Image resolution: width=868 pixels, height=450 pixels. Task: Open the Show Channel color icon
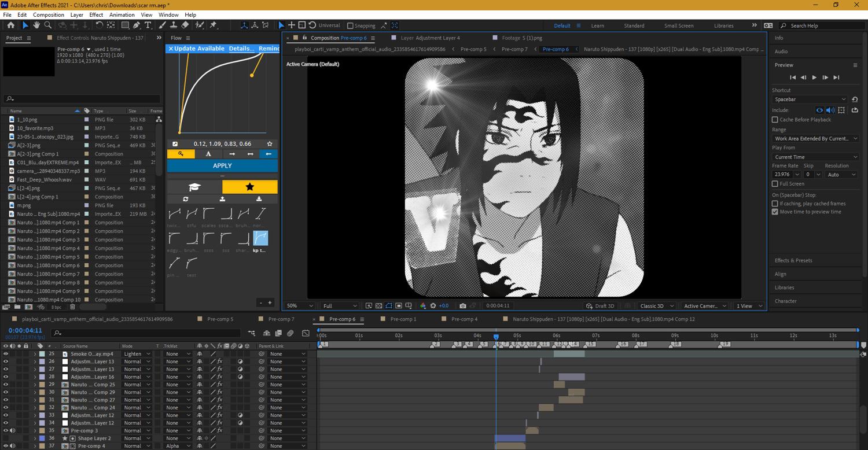point(423,306)
